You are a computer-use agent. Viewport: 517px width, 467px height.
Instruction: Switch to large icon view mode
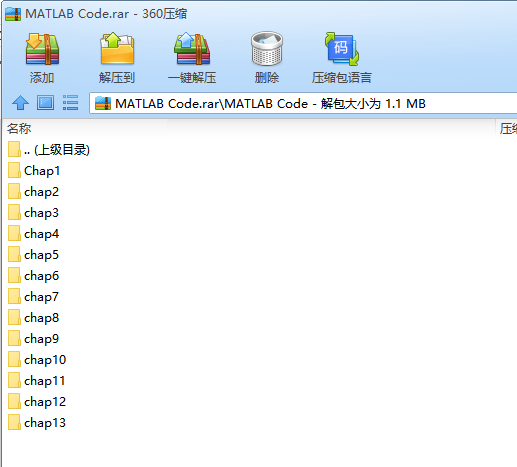click(x=45, y=103)
